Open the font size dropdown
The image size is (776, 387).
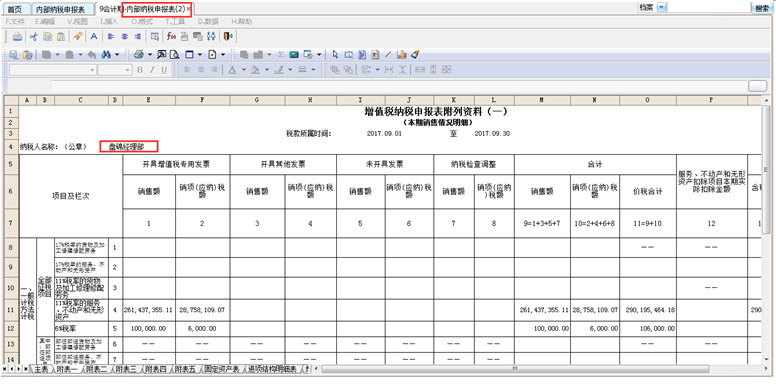pos(127,70)
